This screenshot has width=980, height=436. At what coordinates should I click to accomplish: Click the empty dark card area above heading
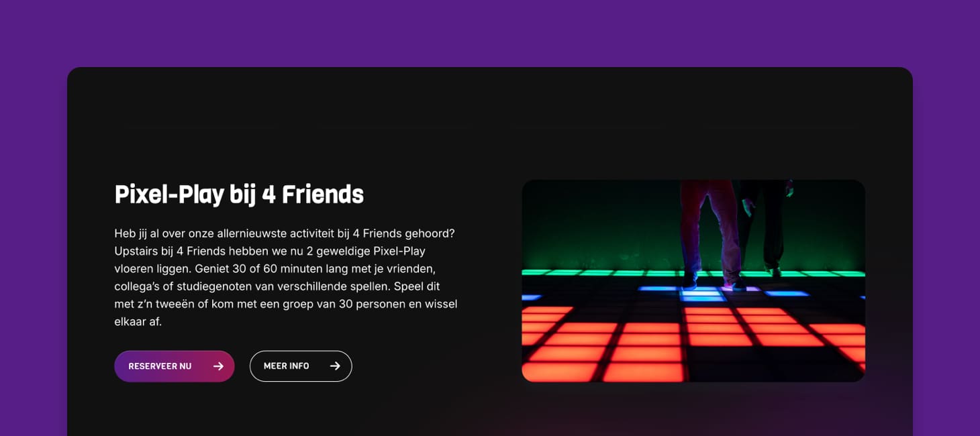coord(490,121)
